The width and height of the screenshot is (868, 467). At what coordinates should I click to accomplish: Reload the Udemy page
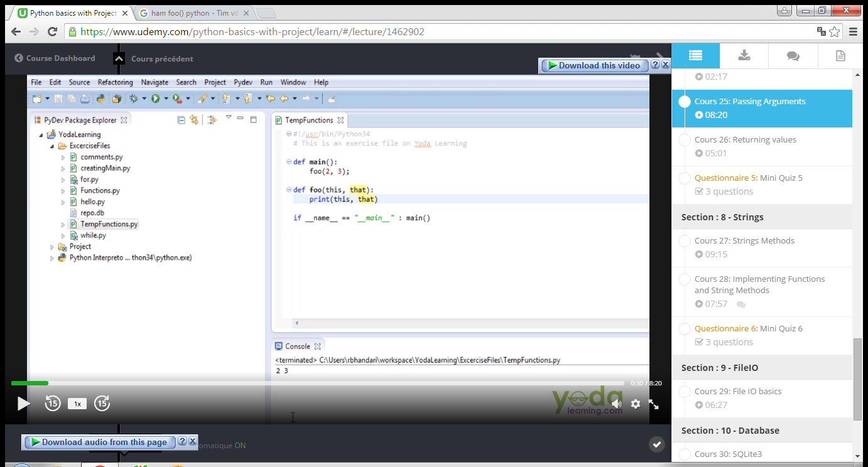(x=52, y=31)
